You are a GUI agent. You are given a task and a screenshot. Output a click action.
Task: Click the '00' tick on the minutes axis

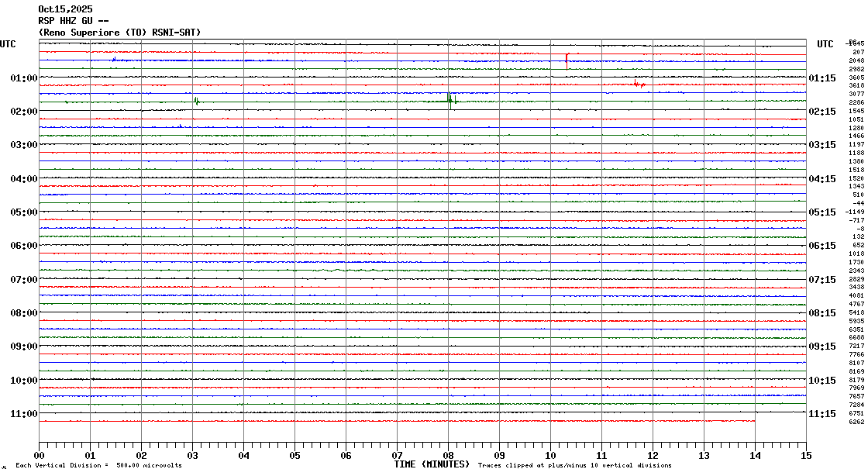(40, 455)
